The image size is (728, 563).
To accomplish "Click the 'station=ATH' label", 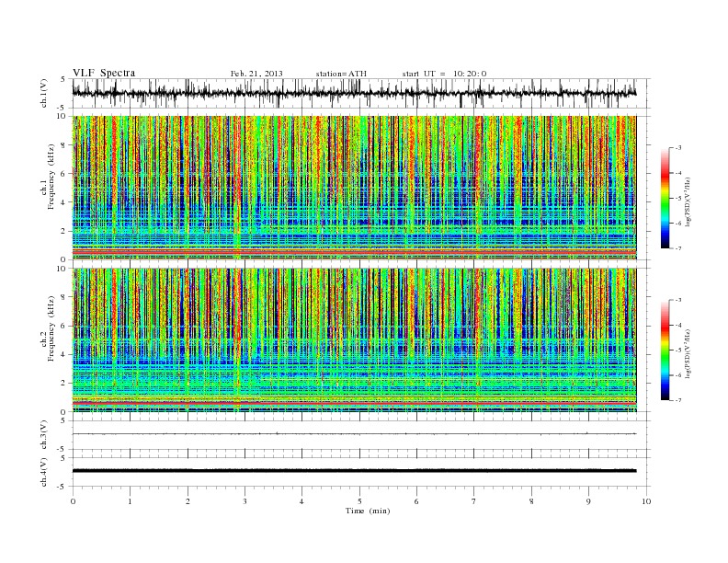I will coord(341,74).
